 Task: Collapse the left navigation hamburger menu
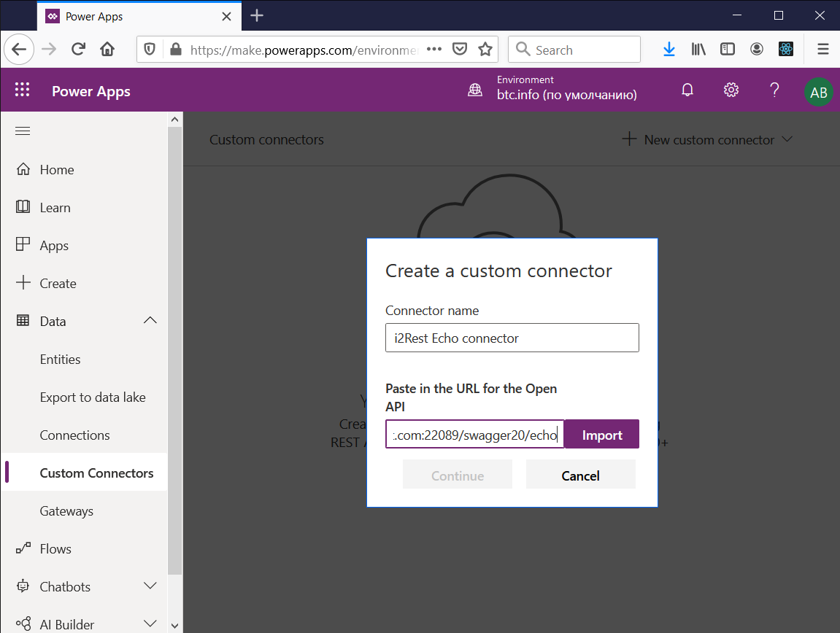point(23,131)
